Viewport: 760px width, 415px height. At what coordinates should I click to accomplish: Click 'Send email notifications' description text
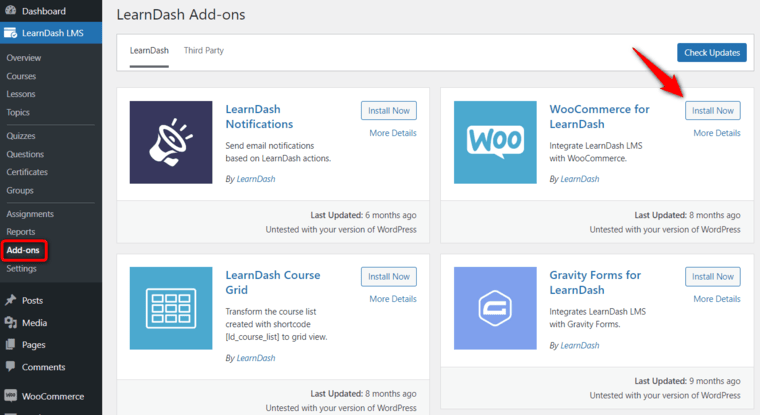[278, 152]
